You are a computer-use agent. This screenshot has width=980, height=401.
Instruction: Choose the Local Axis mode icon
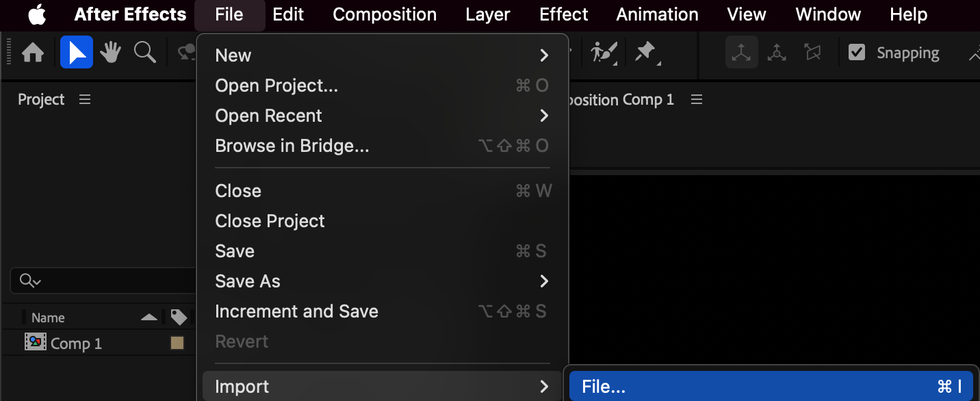click(742, 53)
